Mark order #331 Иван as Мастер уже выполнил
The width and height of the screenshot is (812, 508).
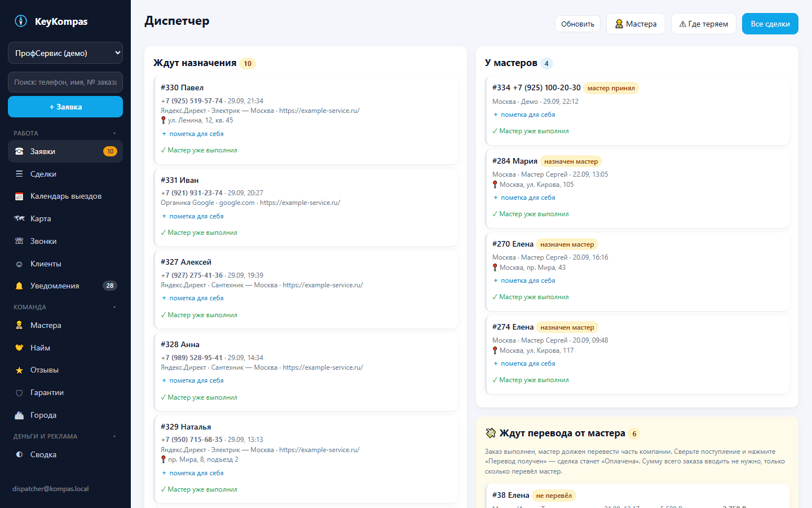(x=199, y=233)
